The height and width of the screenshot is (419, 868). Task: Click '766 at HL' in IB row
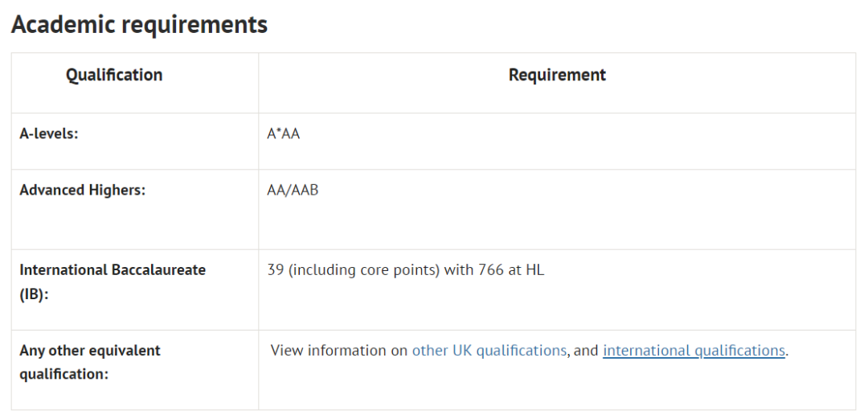[x=511, y=270]
